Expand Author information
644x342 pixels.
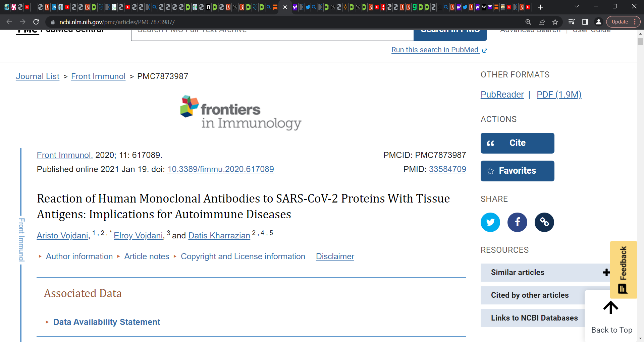[x=79, y=256]
